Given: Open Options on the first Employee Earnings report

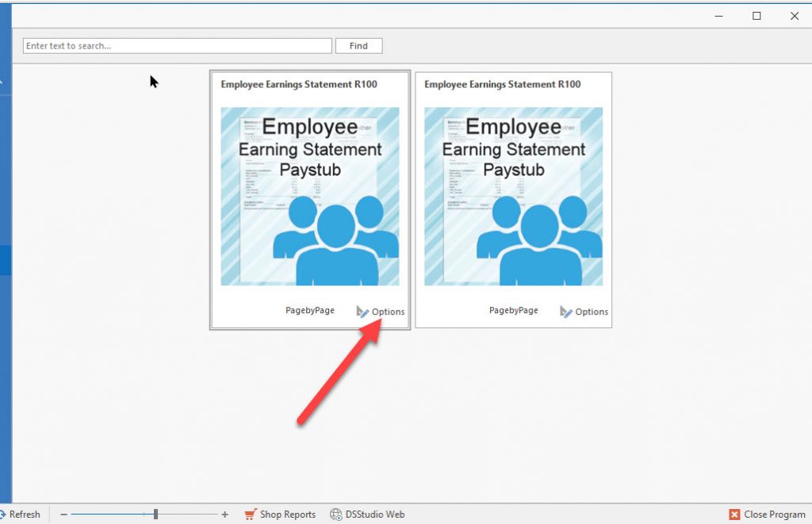Looking at the screenshot, I should pos(381,312).
